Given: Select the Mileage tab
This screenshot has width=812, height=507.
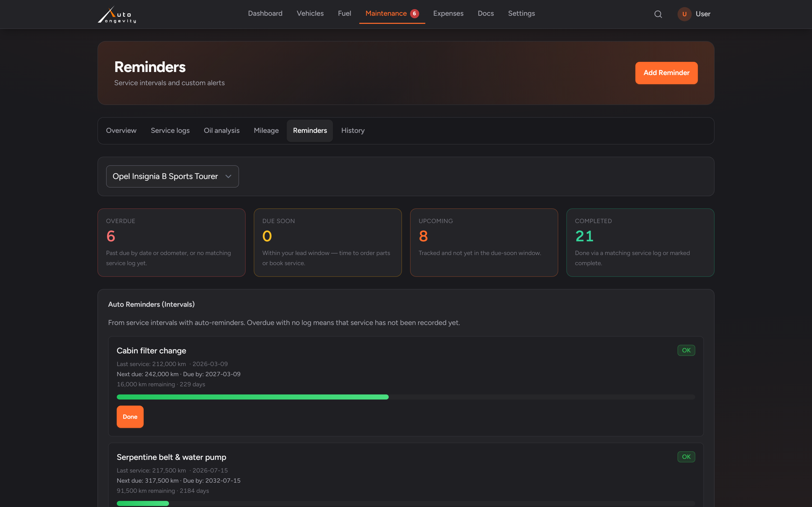Looking at the screenshot, I should click(x=266, y=131).
